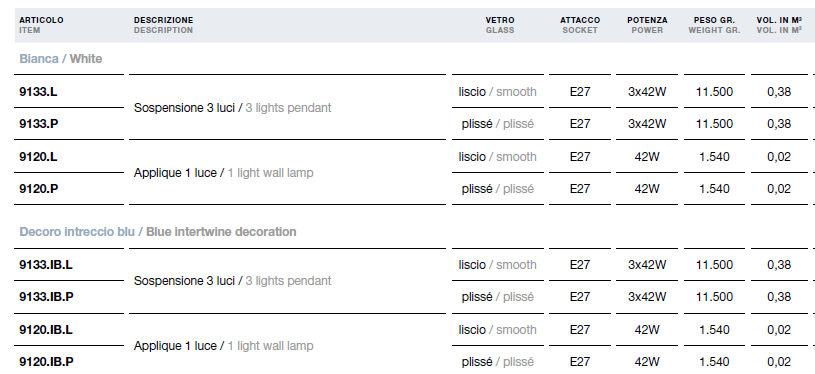Click the POTENZA / POWER column header
Viewport: 815px width, 374px height.
647,25
